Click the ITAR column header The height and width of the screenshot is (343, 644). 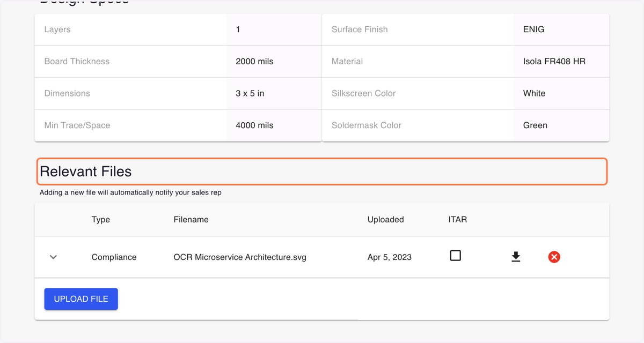tap(458, 220)
